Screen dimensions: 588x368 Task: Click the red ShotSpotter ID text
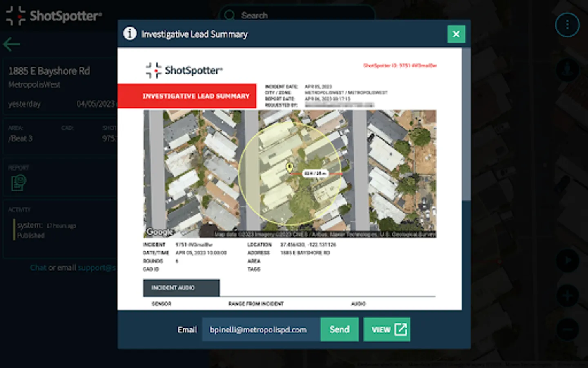coord(400,65)
